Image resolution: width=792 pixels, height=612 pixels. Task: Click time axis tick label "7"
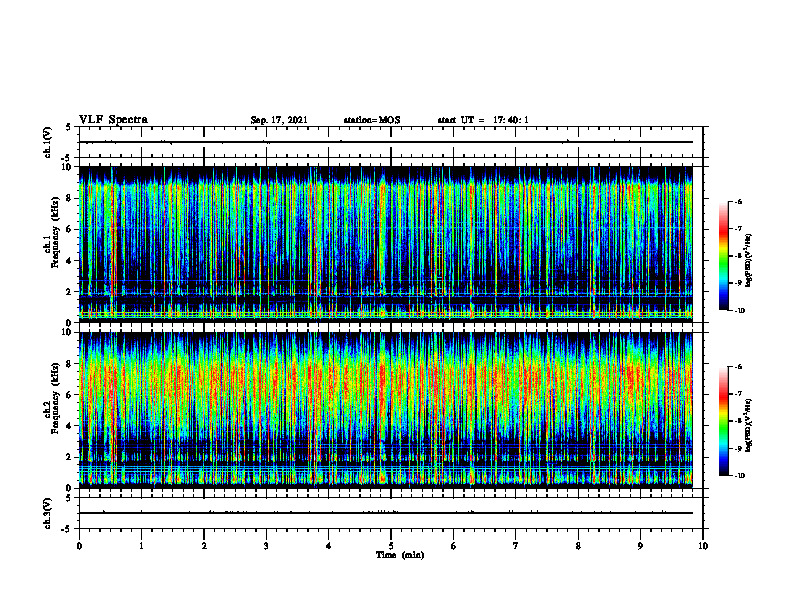coord(516,546)
